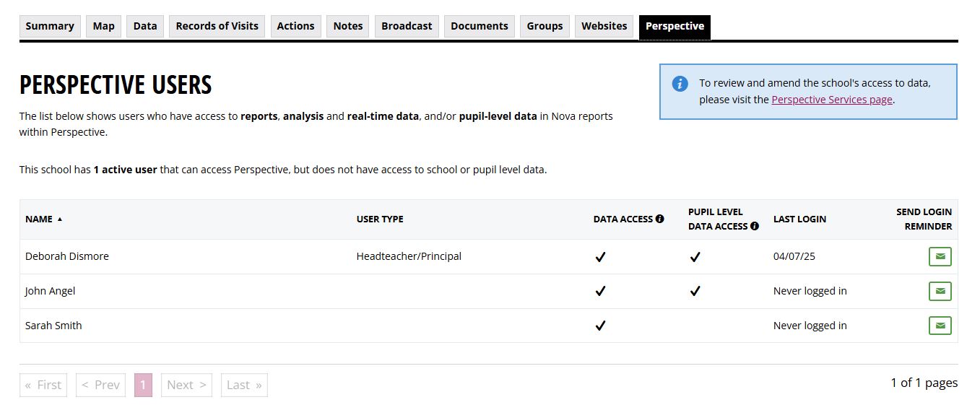Open the Documents tab

pyautogui.click(x=480, y=26)
